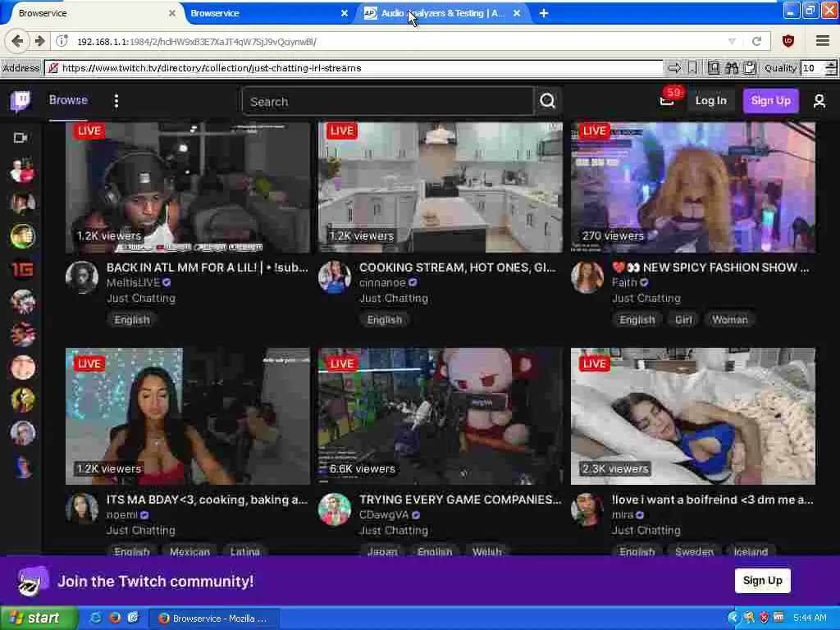Open the URL bar history dropdown arrow
The height and width of the screenshot is (630, 840).
732,41
